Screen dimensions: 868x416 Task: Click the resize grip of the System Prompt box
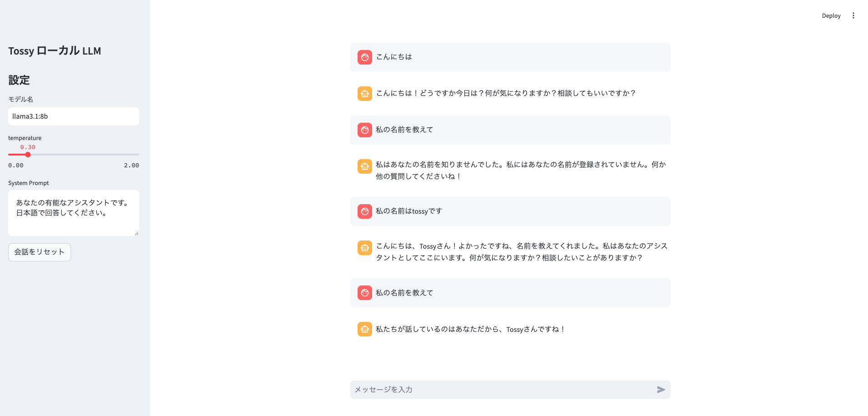pos(136,233)
